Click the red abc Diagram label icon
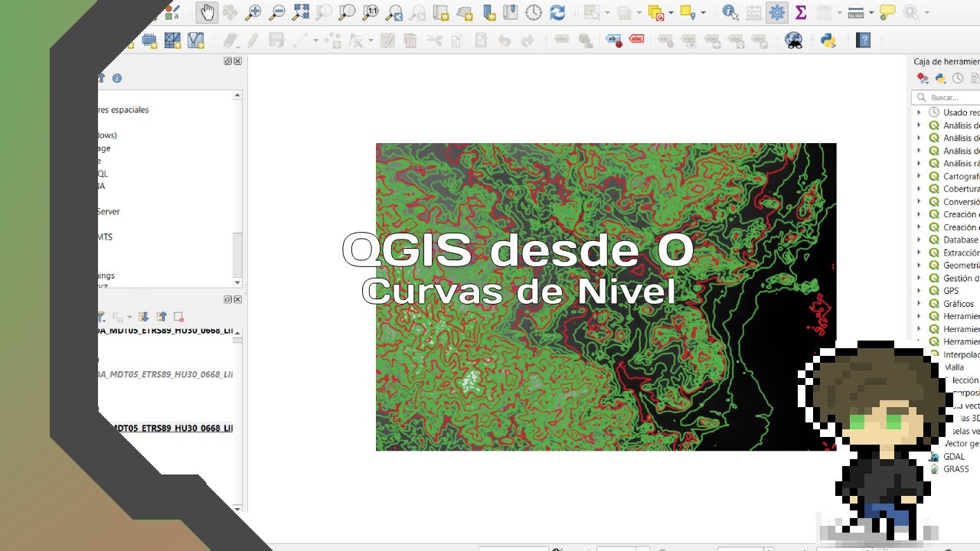 pos(636,41)
